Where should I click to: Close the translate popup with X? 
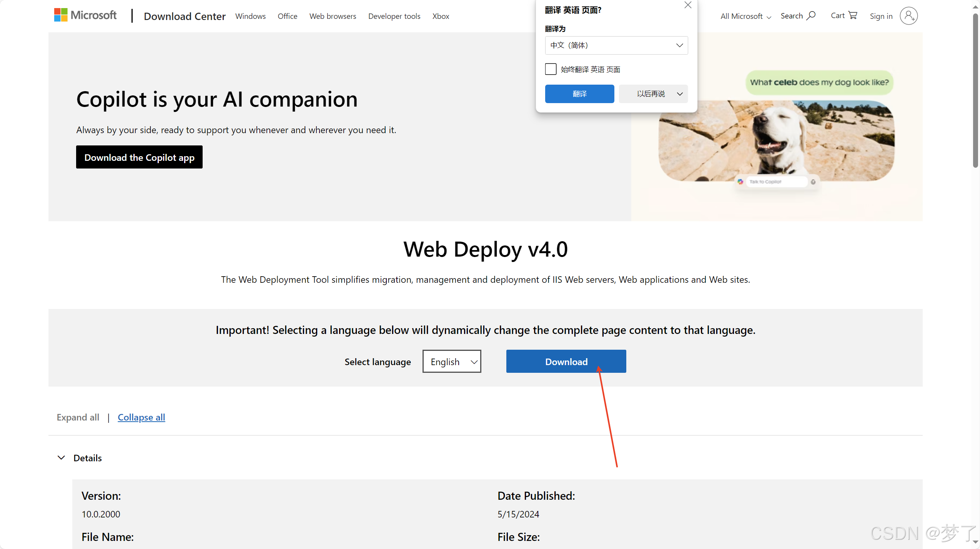point(688,5)
